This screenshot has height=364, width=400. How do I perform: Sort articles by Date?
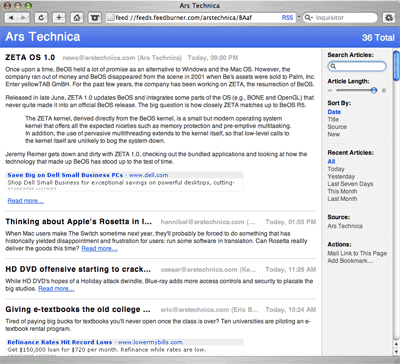tap(334, 112)
